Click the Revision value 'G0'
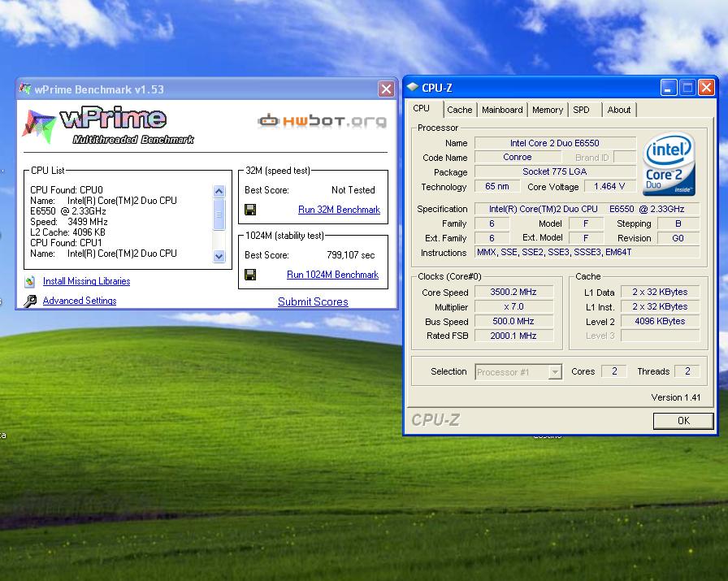The height and width of the screenshot is (581, 728). point(678,238)
